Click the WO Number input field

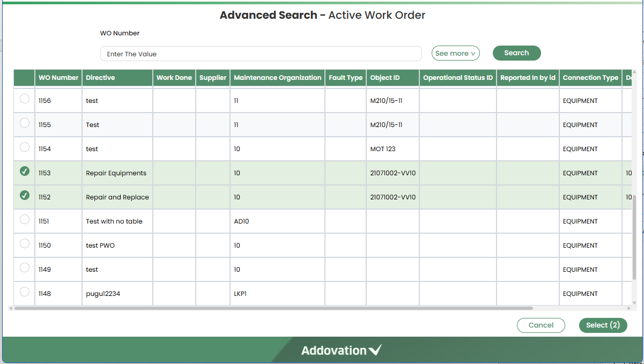coord(261,54)
